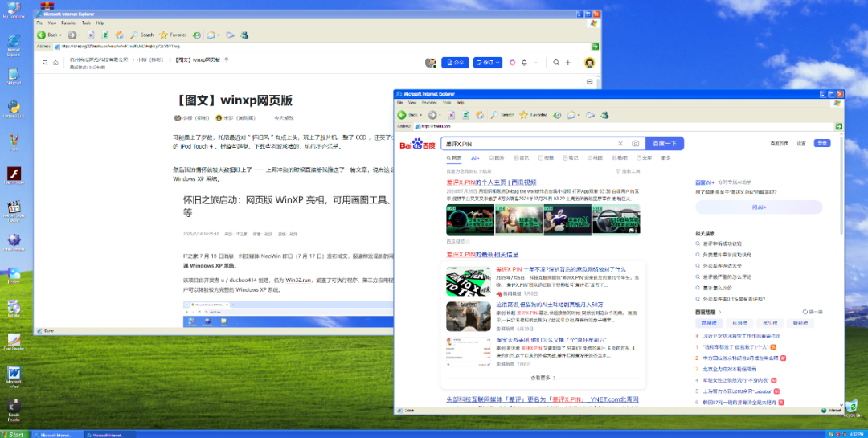Open Mail dropdown arrow in the Baidu IE toolbar
The image size is (868, 438).
pyautogui.click(x=579, y=115)
